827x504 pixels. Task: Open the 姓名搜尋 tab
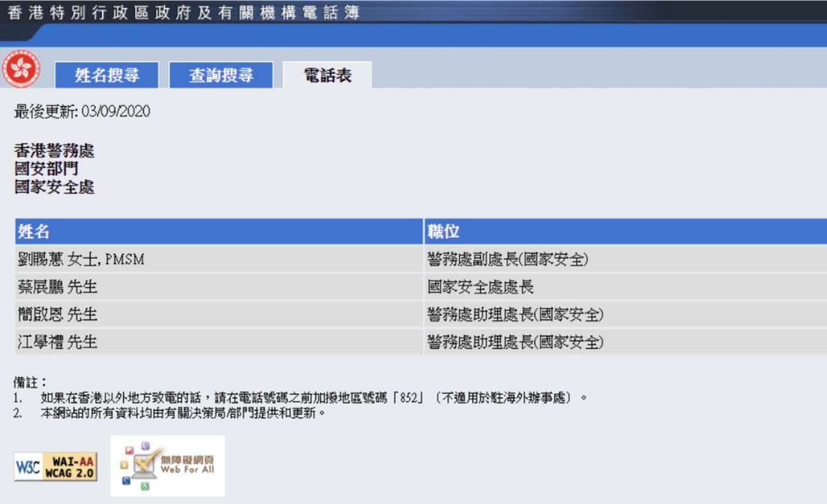pos(107,75)
